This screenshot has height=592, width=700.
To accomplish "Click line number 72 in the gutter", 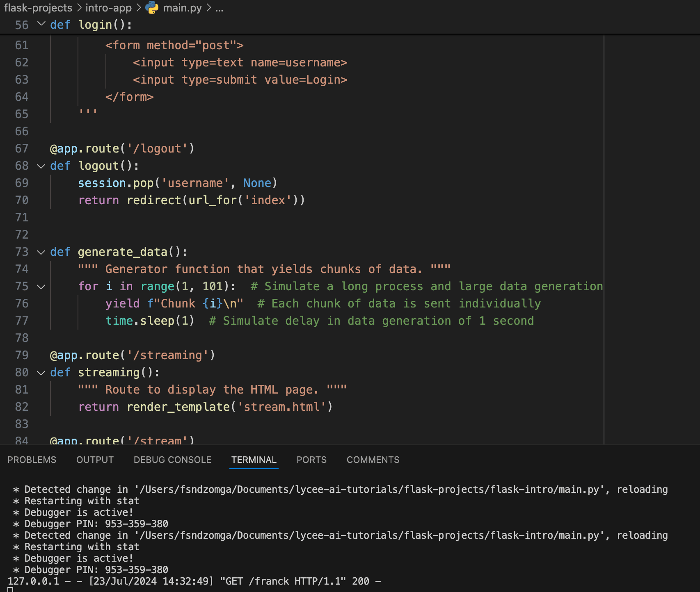I will click(x=22, y=235).
